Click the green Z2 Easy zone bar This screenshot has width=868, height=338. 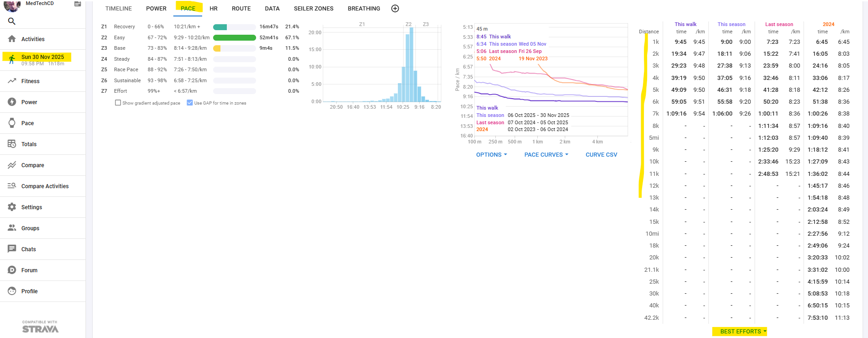[234, 37]
